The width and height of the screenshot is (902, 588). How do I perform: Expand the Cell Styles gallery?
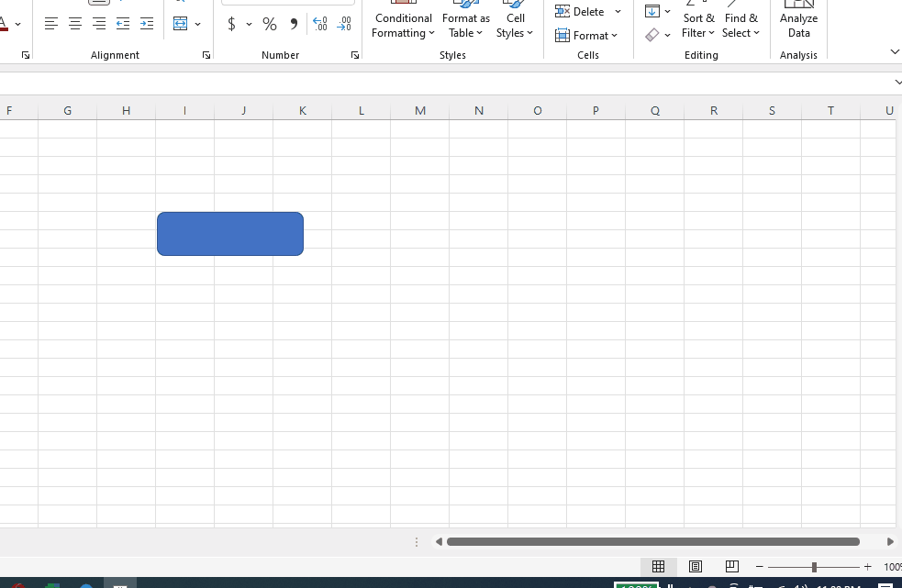pyautogui.click(x=514, y=25)
